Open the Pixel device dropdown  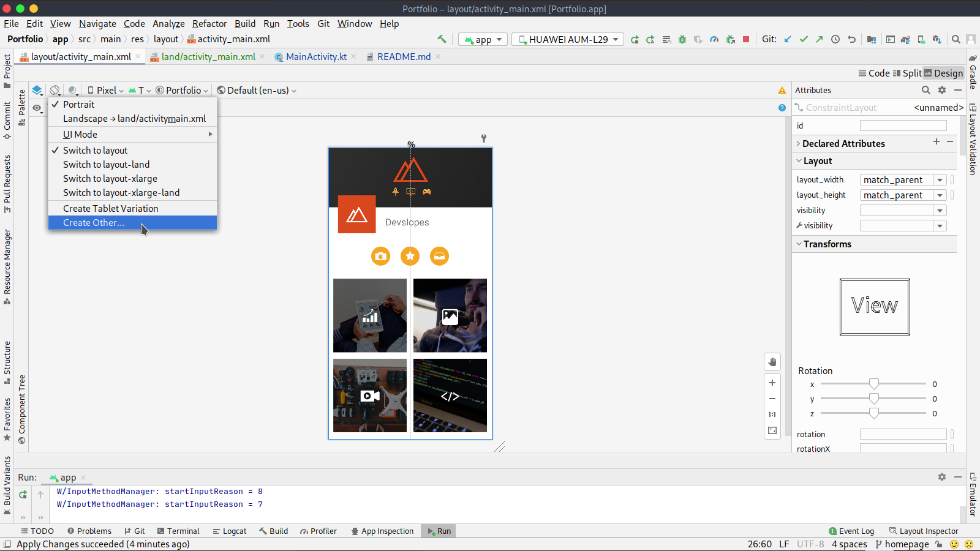(x=105, y=91)
